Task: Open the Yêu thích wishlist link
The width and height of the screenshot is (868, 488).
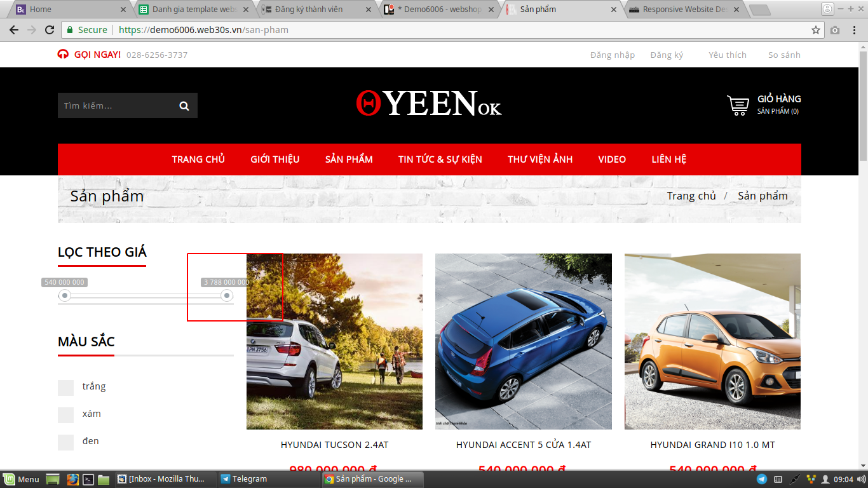Action: [728, 55]
